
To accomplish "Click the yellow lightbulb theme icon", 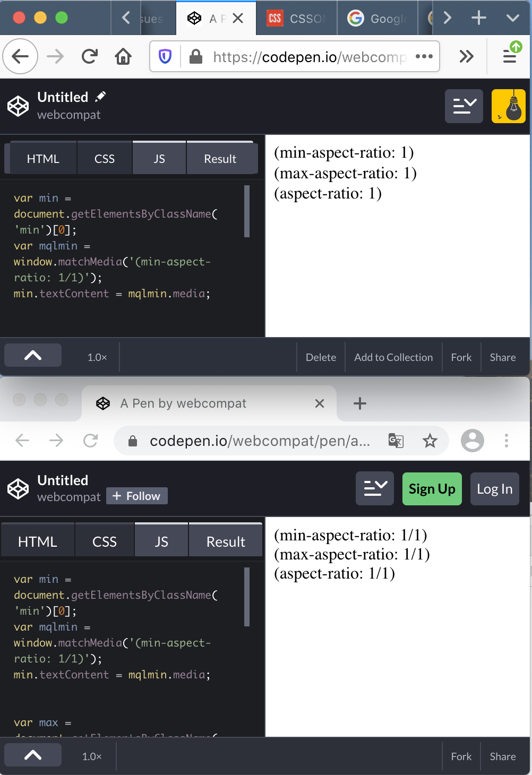I will (x=508, y=106).
